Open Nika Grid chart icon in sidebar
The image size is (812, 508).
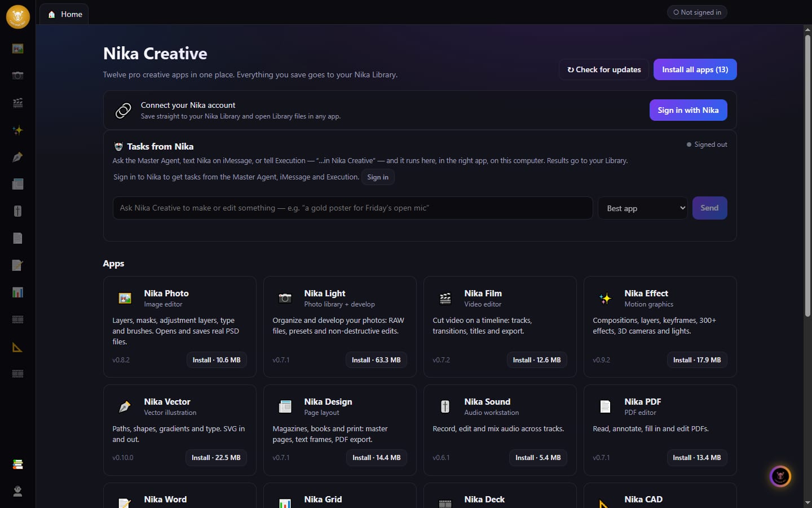click(x=17, y=292)
